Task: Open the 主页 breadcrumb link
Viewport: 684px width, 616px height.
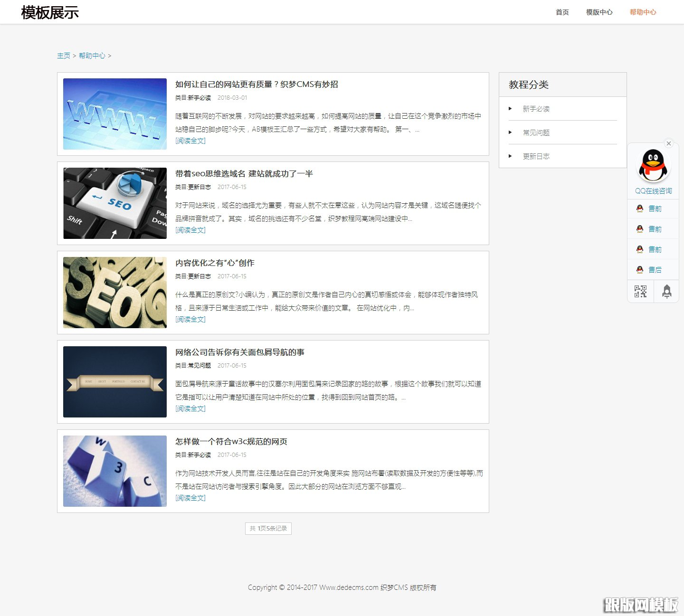Action: tap(64, 56)
